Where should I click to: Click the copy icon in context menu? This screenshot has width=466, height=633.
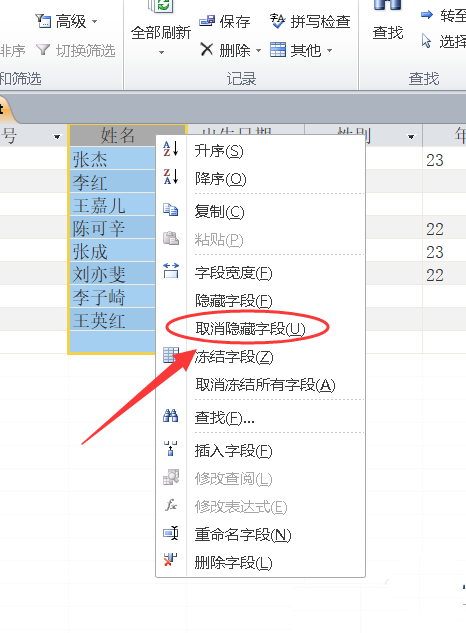170,210
